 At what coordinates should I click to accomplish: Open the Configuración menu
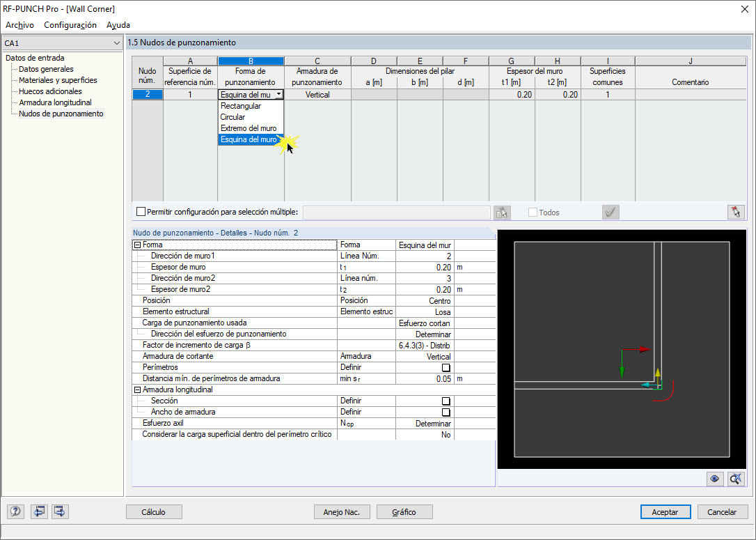[70, 25]
